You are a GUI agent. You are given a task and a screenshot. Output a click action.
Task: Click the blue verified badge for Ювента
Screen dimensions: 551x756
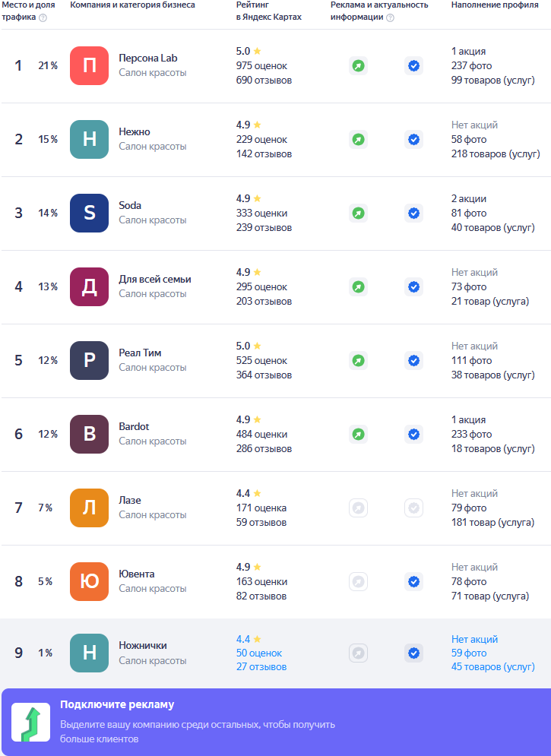pos(413,582)
